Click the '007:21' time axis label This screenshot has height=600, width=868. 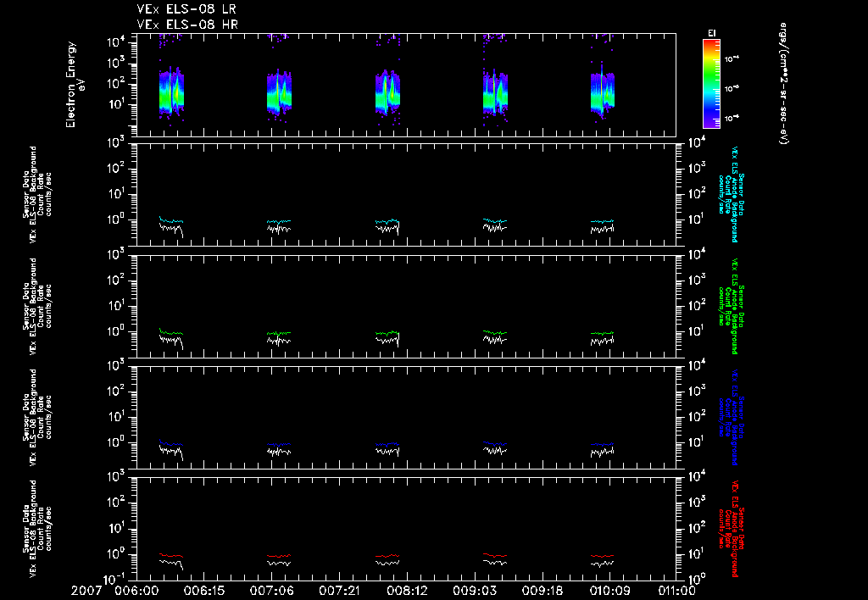(339, 591)
